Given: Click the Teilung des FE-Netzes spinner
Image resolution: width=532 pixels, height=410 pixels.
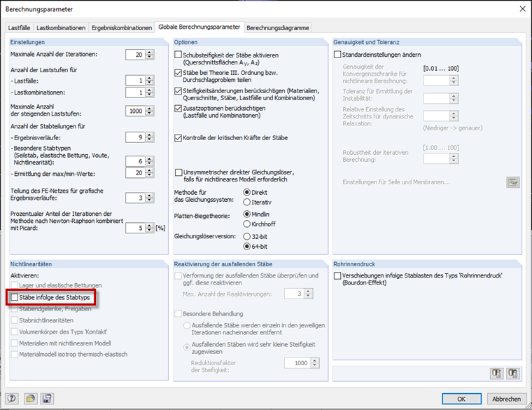Looking at the screenshot, I should click(x=149, y=198).
